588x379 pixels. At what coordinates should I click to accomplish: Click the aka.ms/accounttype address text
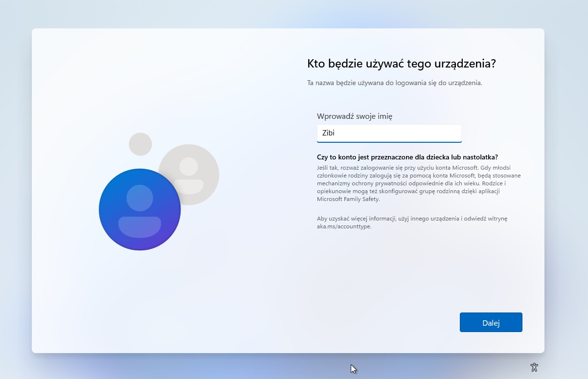pos(344,226)
